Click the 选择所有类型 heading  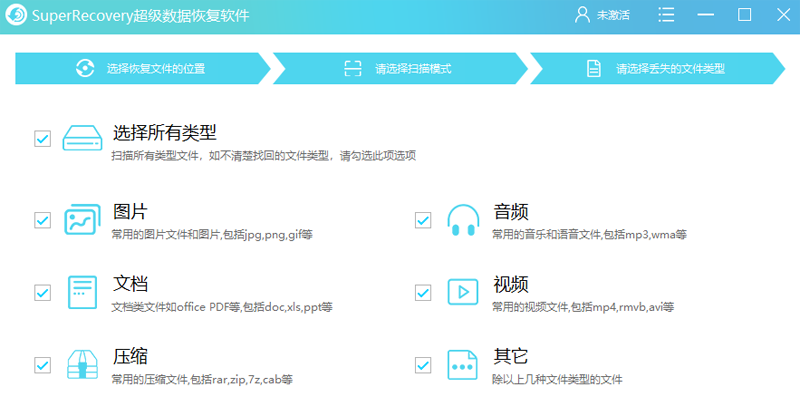[165, 133]
